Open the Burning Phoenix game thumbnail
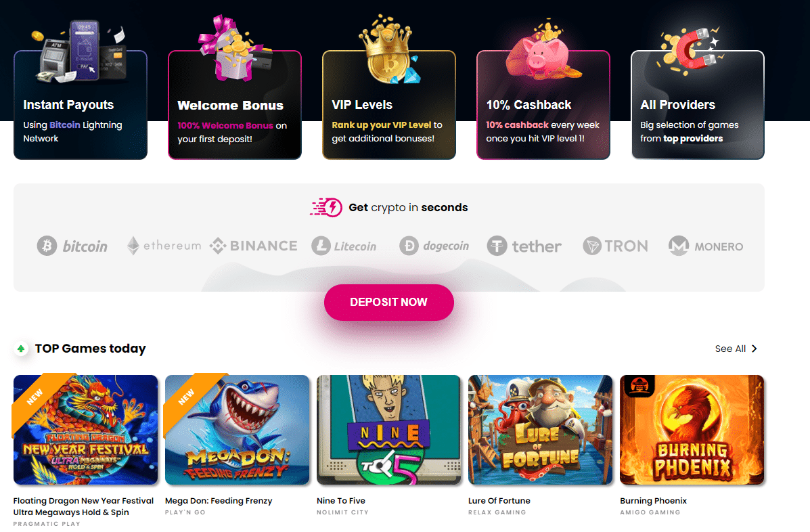This screenshot has height=532, width=810. 692,430
